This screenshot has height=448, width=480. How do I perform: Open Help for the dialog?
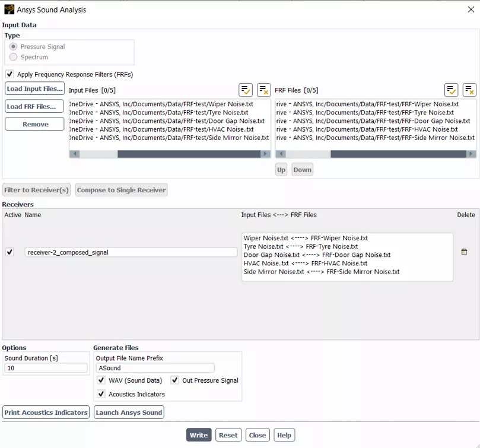point(284,435)
